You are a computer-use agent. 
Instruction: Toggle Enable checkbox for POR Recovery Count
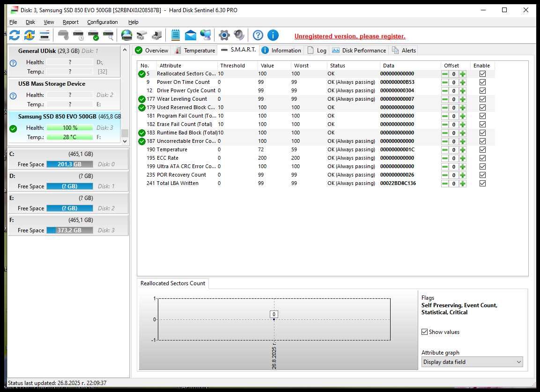pos(482,175)
